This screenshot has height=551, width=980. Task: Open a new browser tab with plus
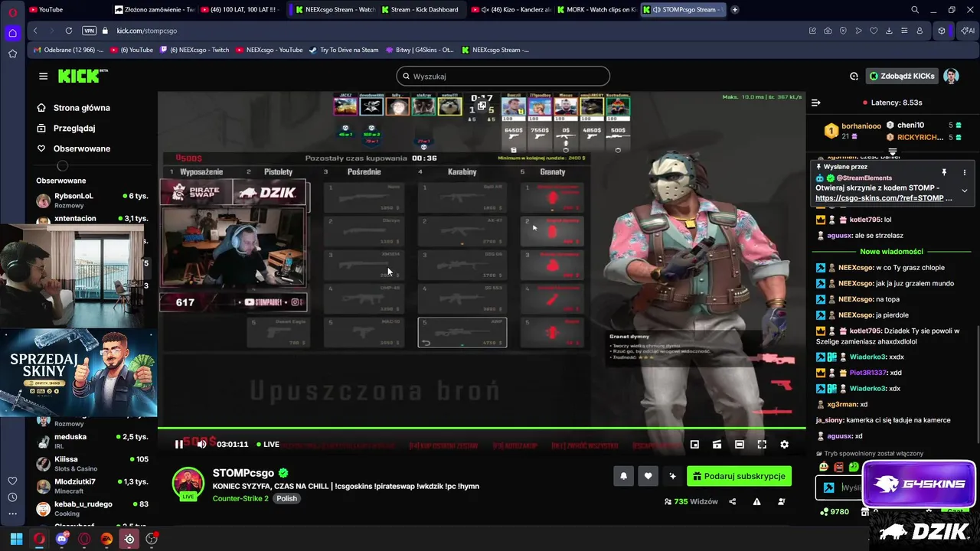tap(735, 9)
